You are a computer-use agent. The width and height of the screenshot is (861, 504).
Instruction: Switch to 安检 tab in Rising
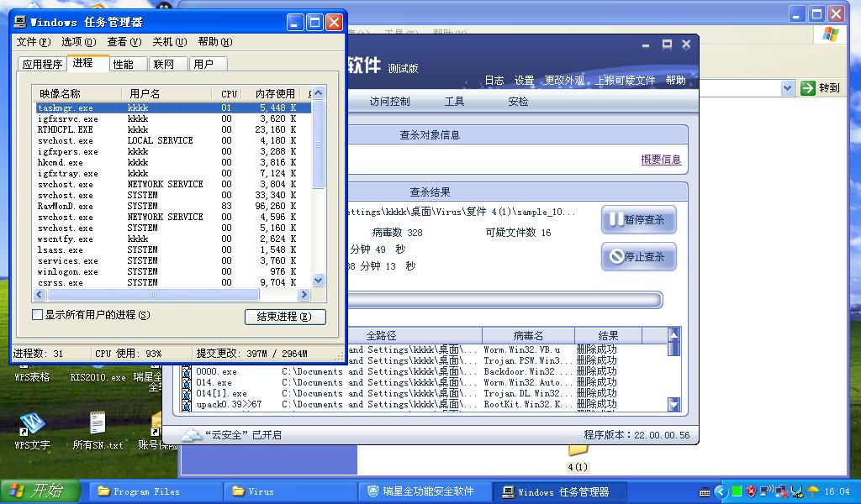[518, 102]
